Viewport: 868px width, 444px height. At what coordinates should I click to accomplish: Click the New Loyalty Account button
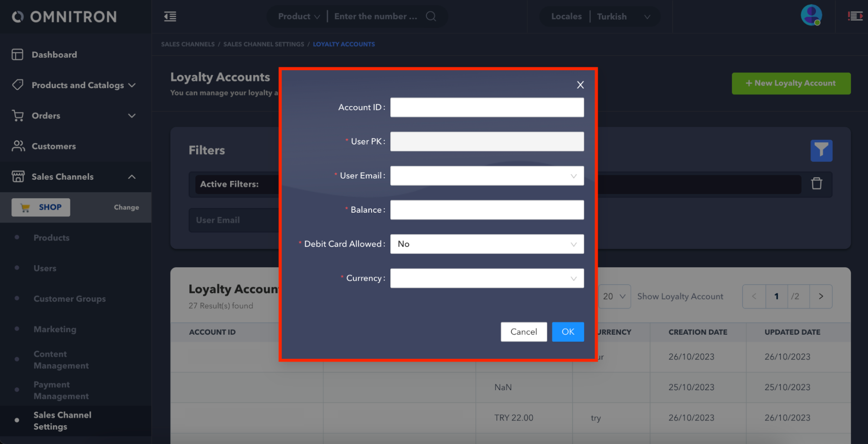pyautogui.click(x=791, y=83)
